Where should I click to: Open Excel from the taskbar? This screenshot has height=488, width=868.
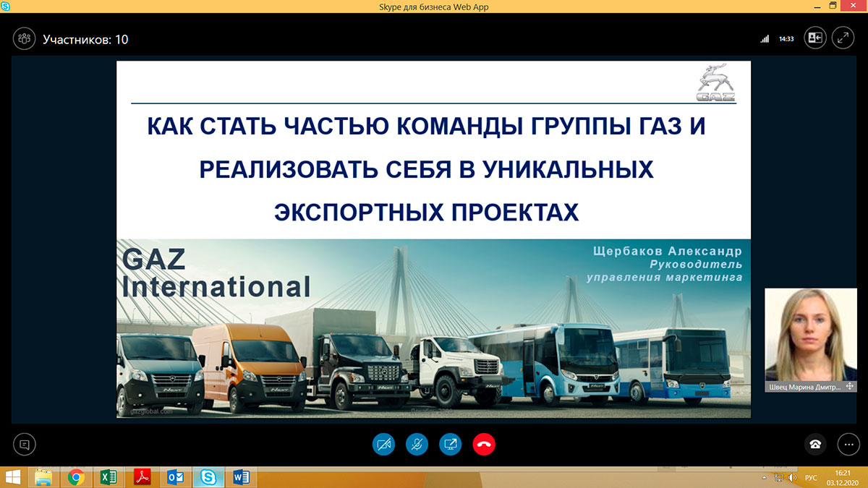[x=109, y=477]
